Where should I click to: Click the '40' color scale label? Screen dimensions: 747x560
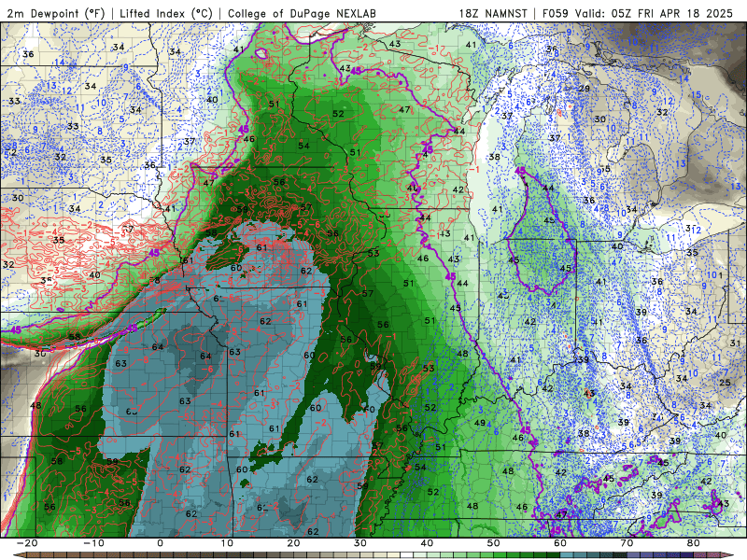427,543
